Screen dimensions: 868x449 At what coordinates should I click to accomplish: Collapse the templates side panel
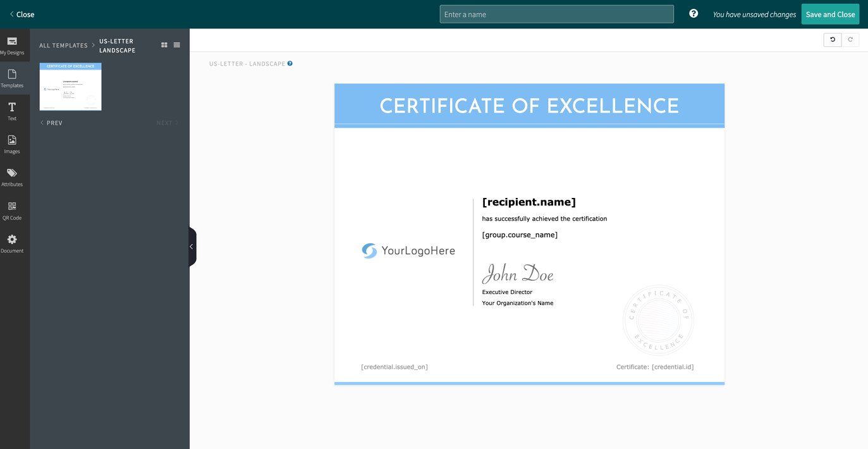click(x=192, y=246)
